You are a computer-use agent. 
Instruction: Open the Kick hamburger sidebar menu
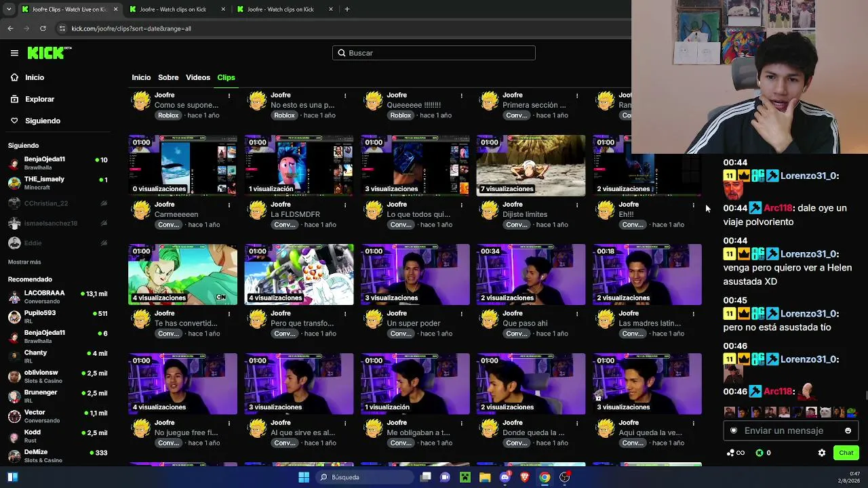click(14, 53)
